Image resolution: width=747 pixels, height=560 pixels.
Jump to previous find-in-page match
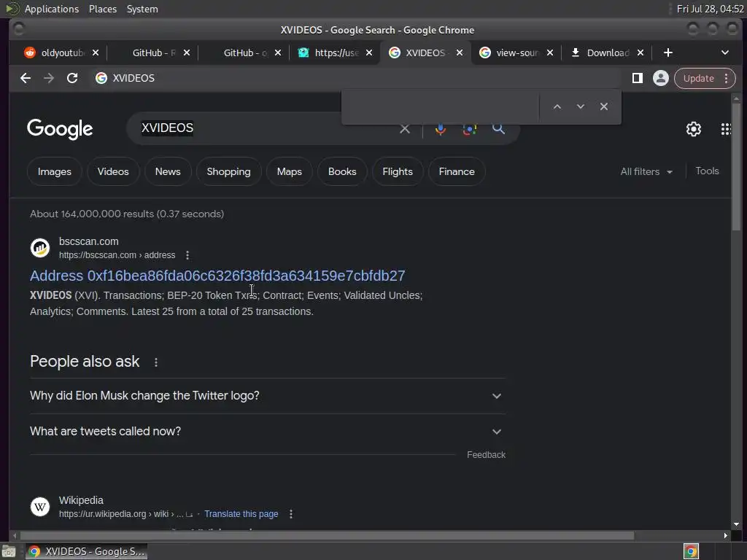click(x=557, y=106)
